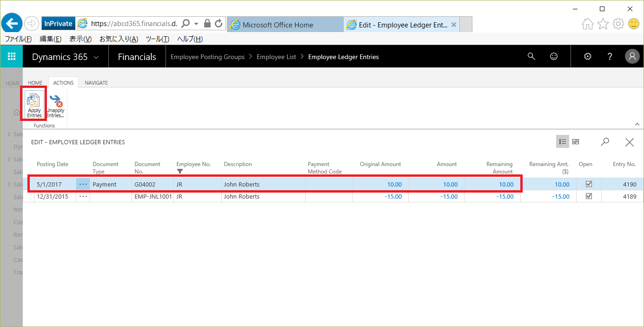
Task: Sort by the Posting Date column header
Action: coord(53,164)
